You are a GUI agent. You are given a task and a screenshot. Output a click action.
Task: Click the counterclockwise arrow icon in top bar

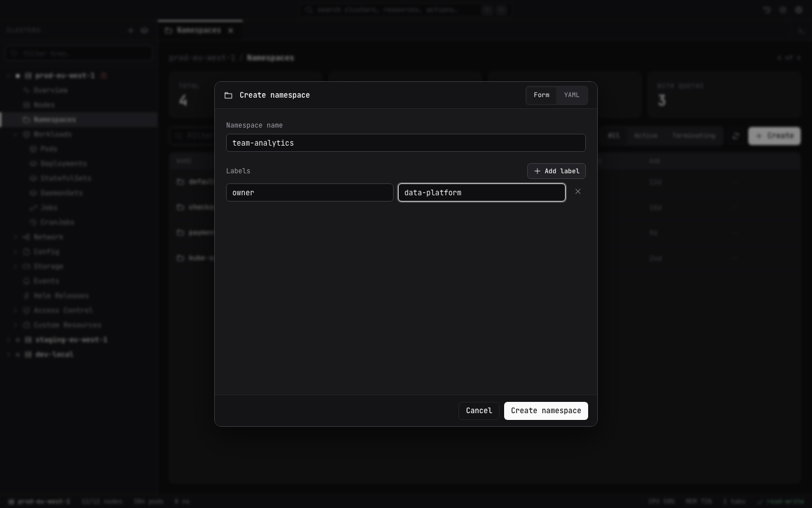pos(767,10)
